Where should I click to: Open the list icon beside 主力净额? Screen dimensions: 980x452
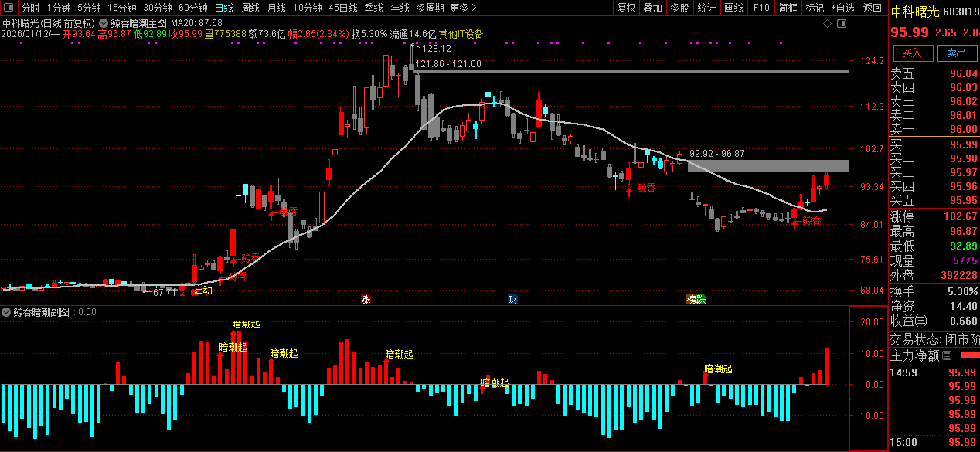tap(947, 355)
